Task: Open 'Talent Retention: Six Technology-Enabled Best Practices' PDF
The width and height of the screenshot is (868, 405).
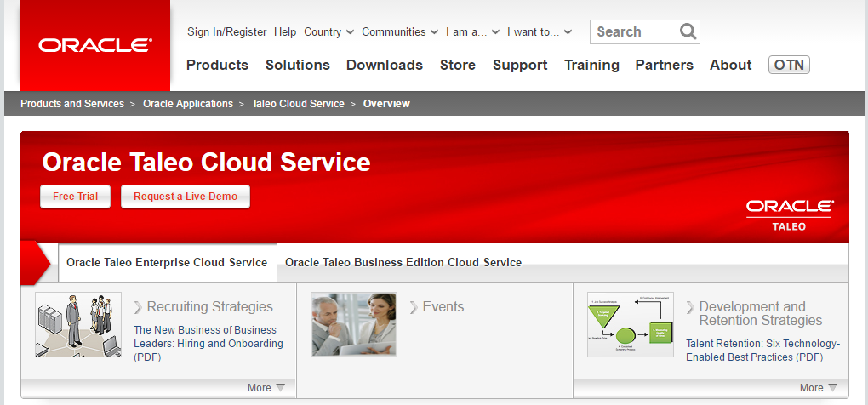Action: click(763, 351)
